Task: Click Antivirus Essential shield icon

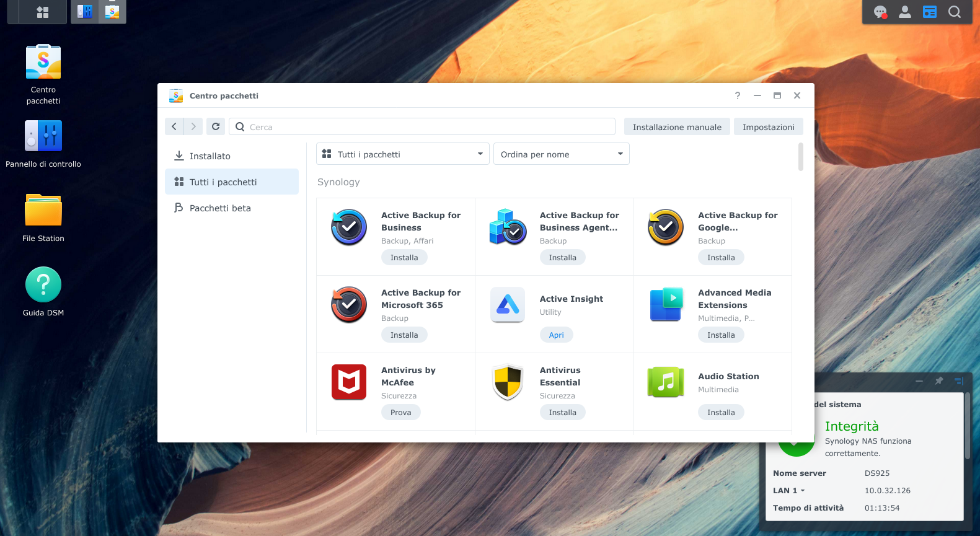Action: click(508, 382)
